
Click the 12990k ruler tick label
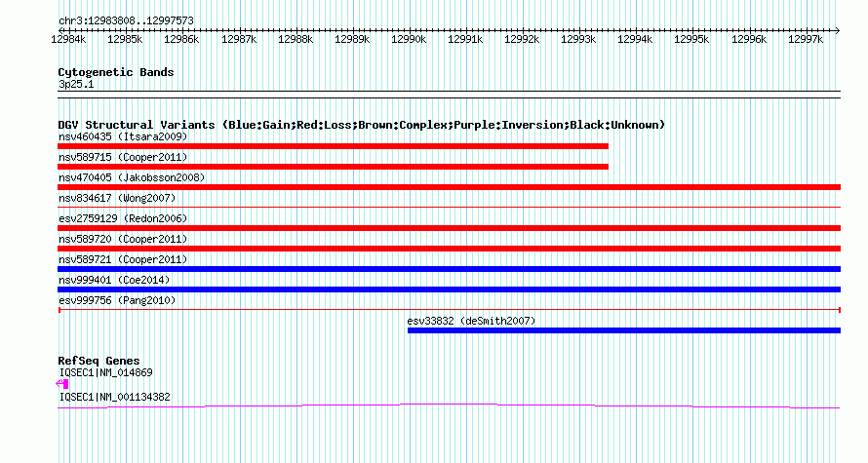pos(409,39)
